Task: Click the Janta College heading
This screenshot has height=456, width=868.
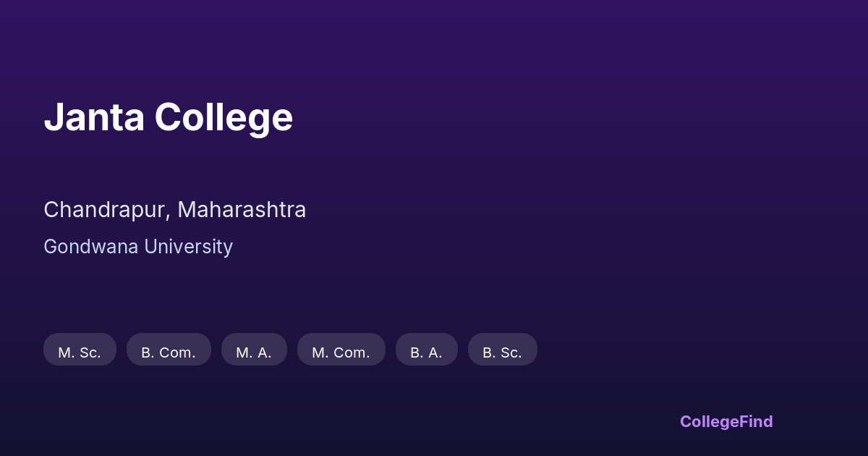Action: click(169, 117)
